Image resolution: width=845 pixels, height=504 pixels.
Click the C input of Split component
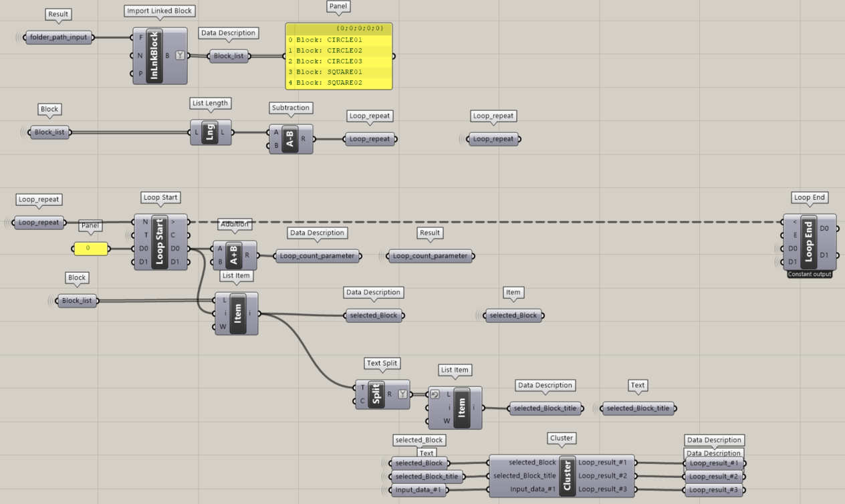(362, 401)
